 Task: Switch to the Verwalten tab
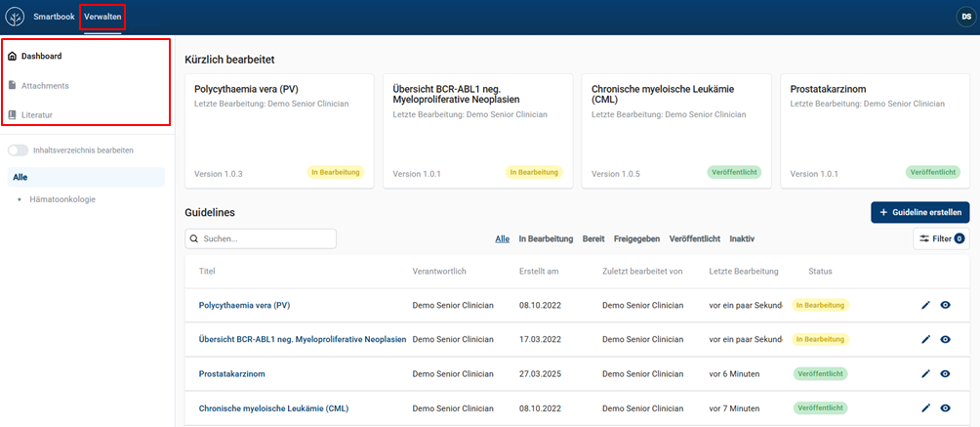[102, 17]
